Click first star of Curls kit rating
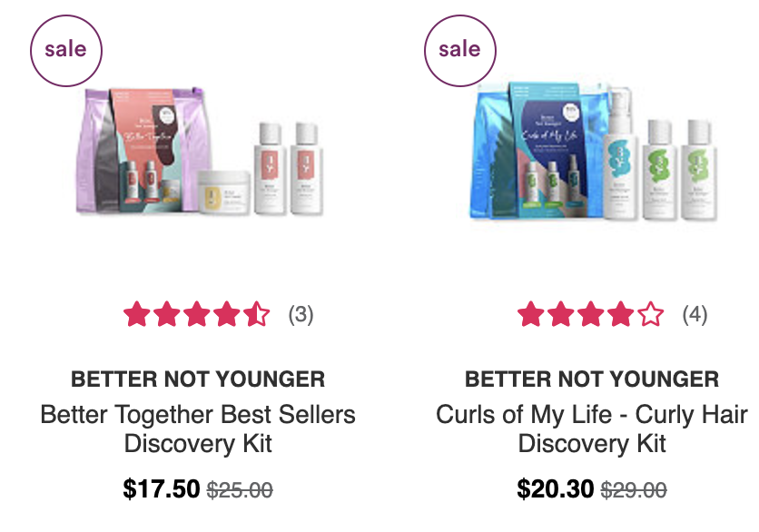The width and height of the screenshot is (759, 532). pos(530,314)
